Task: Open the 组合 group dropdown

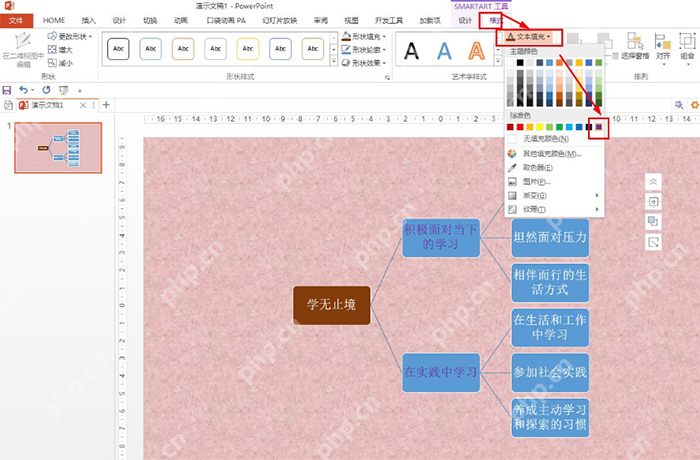Action: (x=688, y=48)
